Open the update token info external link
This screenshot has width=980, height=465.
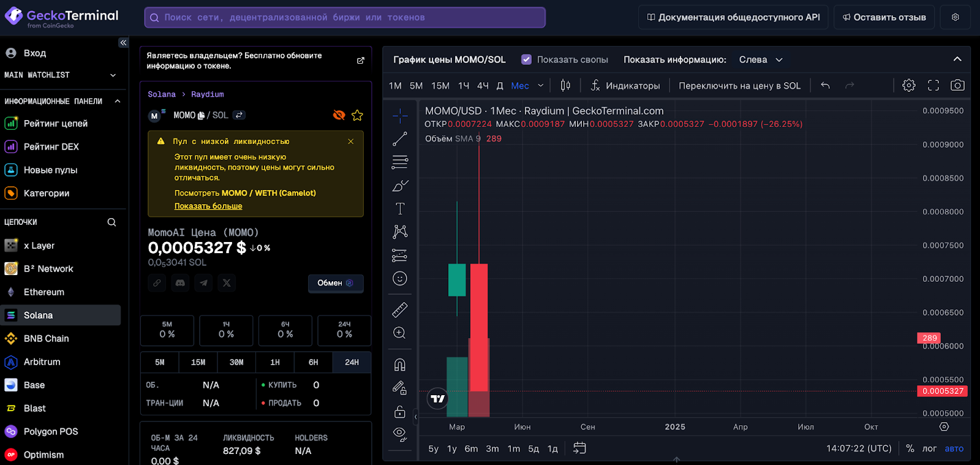point(361,61)
